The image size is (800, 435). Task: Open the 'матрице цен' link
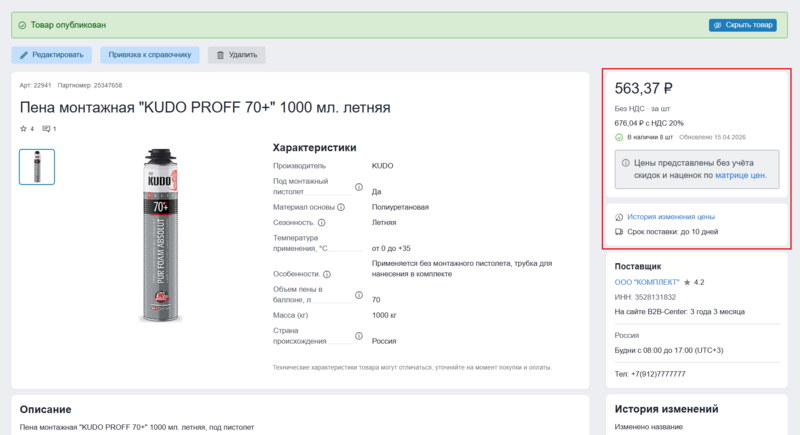click(740, 175)
